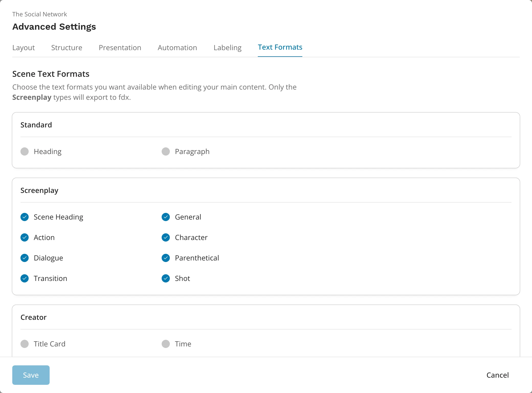Toggle the Dialogue format off
Screen dimensions: 532x393
25,258
